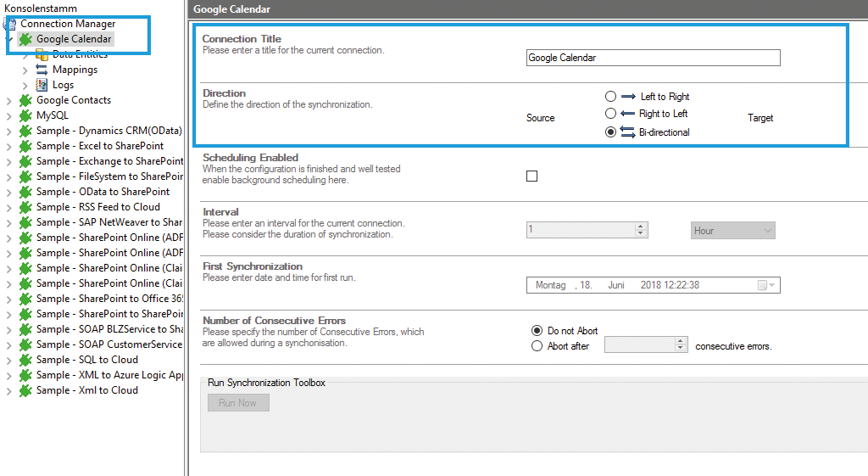Open the Hour interval unit dropdown
This screenshot has width=868, height=476.
[x=733, y=231]
